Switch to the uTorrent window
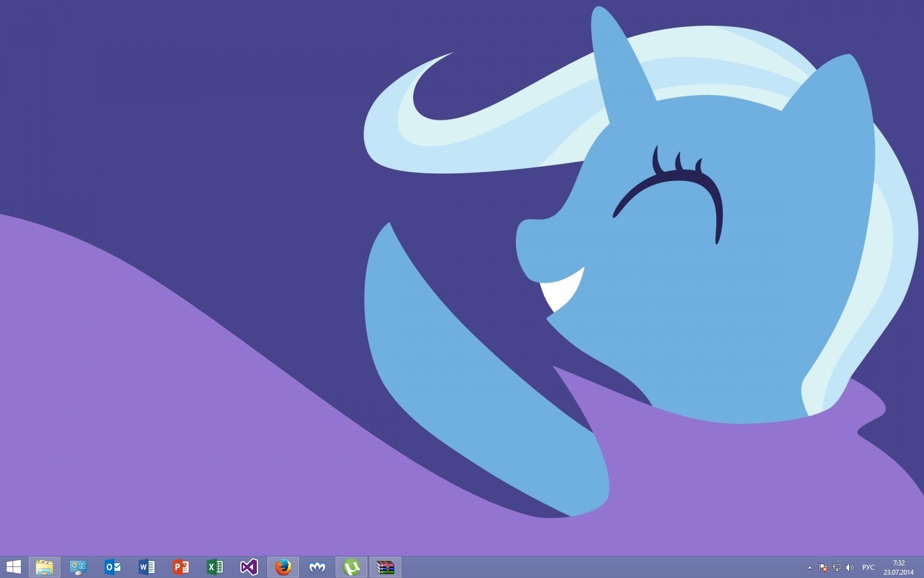Viewport: 924px width, 578px height. (x=351, y=567)
